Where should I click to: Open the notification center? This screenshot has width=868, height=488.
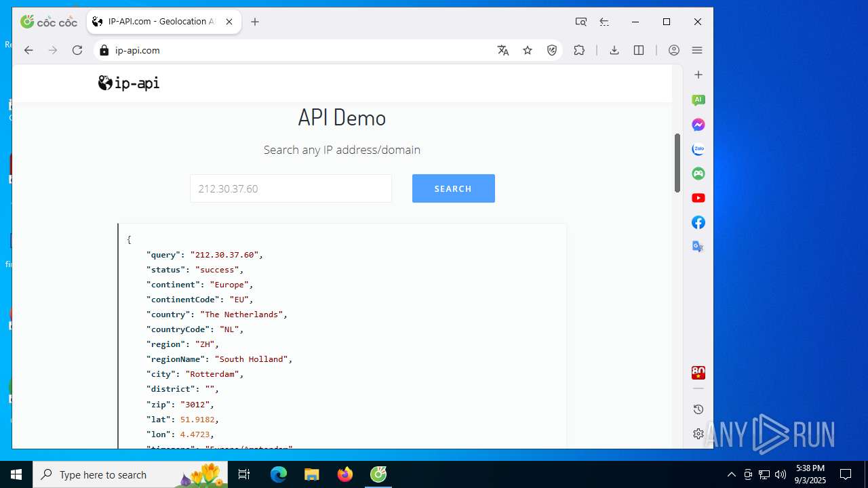point(846,474)
